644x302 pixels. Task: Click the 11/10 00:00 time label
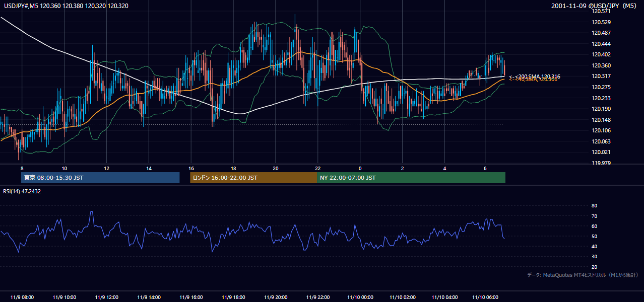pos(360,297)
